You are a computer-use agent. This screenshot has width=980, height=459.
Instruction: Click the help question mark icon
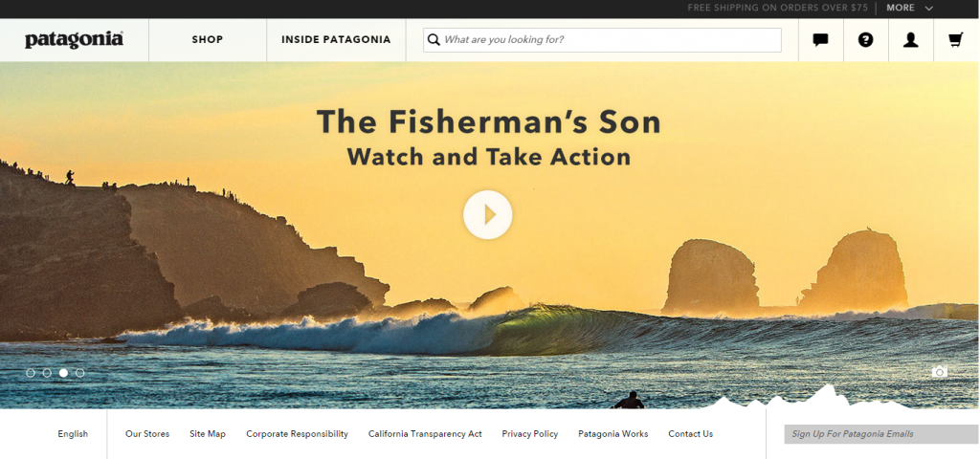pyautogui.click(x=865, y=40)
